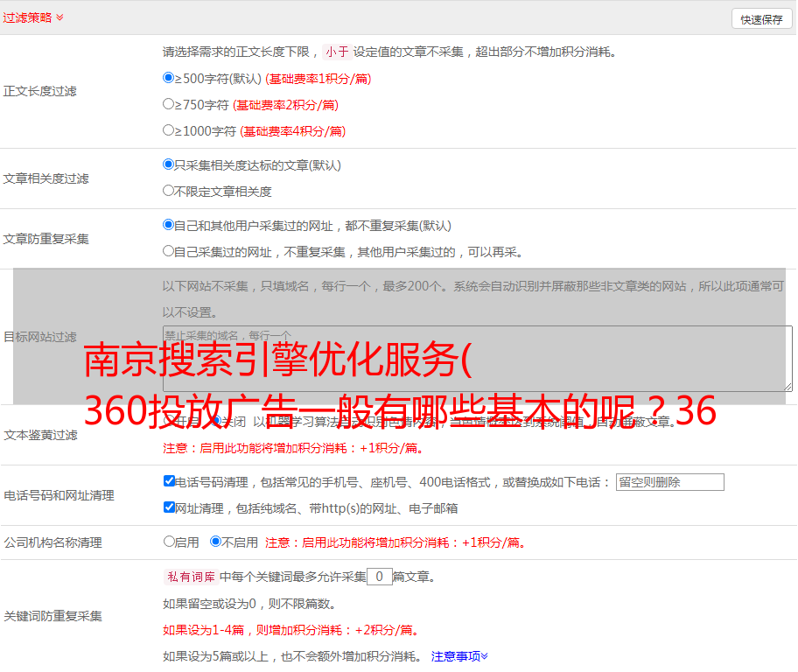The image size is (798, 672).
Task: Select 只采集相关度达标的文章 radio option
Action: point(168,164)
